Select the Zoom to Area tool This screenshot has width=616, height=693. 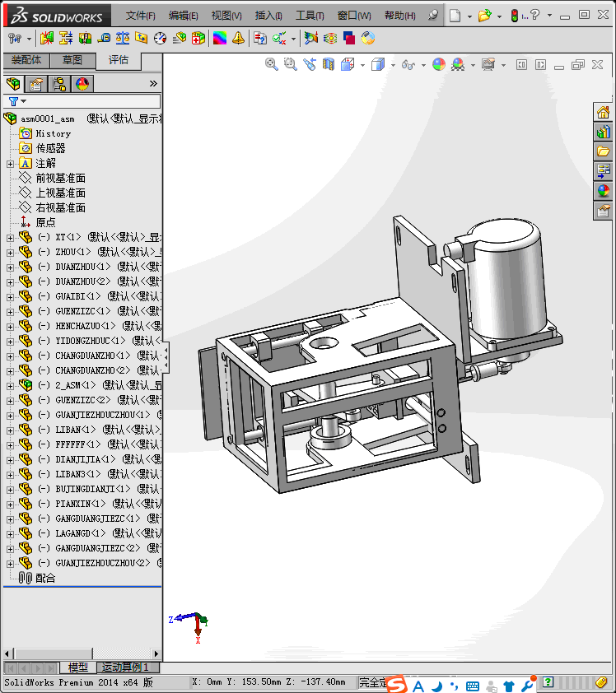coord(290,64)
